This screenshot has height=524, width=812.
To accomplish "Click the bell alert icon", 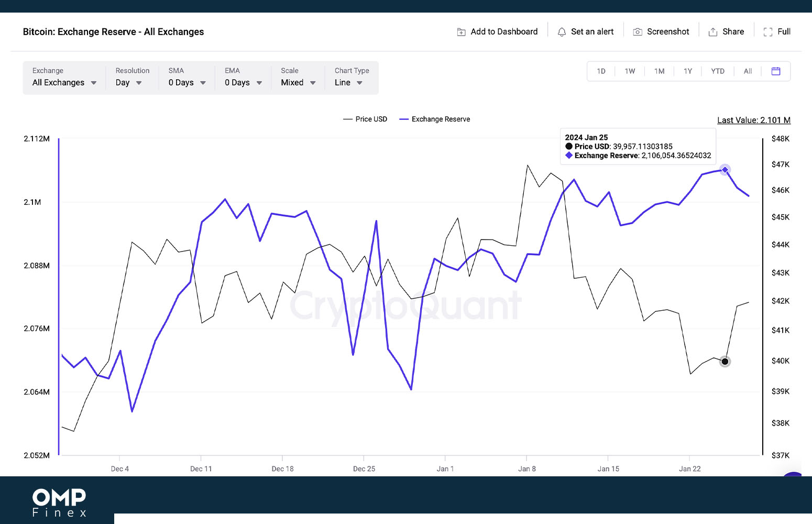I will pos(562,32).
